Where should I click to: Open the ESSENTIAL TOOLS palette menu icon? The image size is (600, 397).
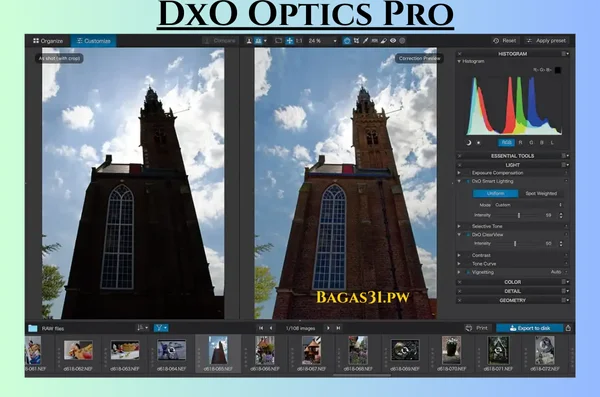[565, 156]
